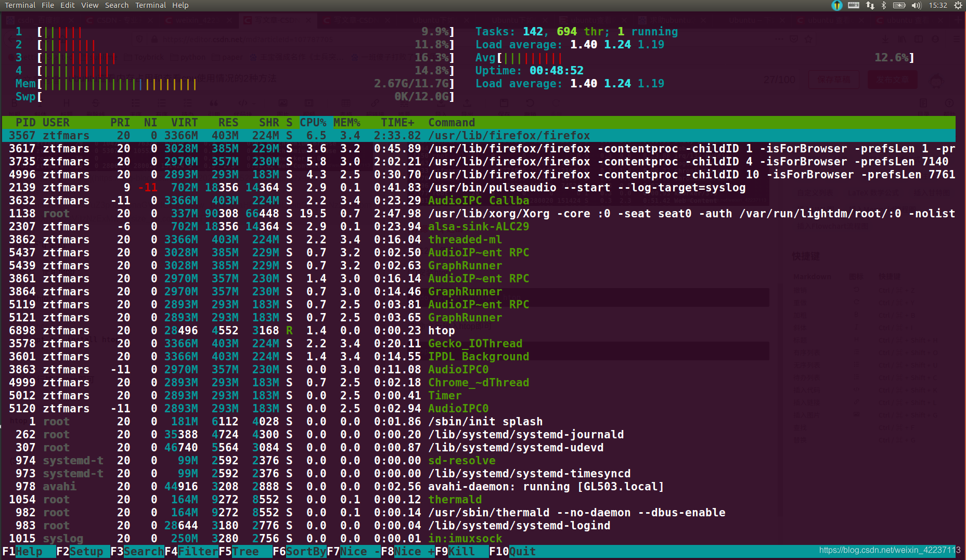The height and width of the screenshot is (560, 966).
Task: Click F1 Help in the htop footer
Action: (29, 552)
